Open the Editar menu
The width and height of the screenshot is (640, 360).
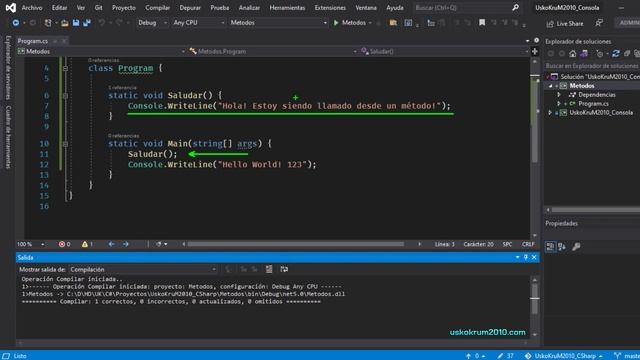(59, 8)
